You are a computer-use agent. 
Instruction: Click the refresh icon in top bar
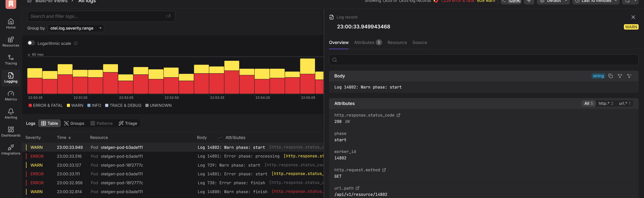point(628,1)
